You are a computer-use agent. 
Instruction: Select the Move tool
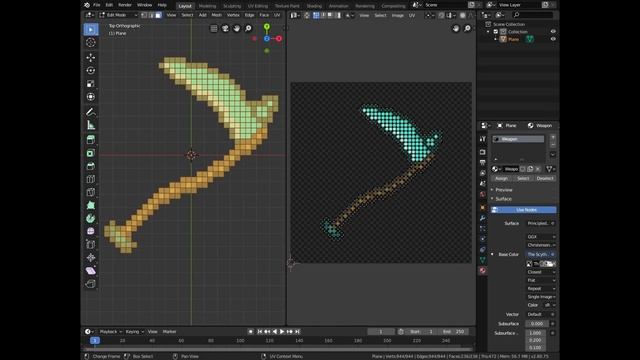91,58
